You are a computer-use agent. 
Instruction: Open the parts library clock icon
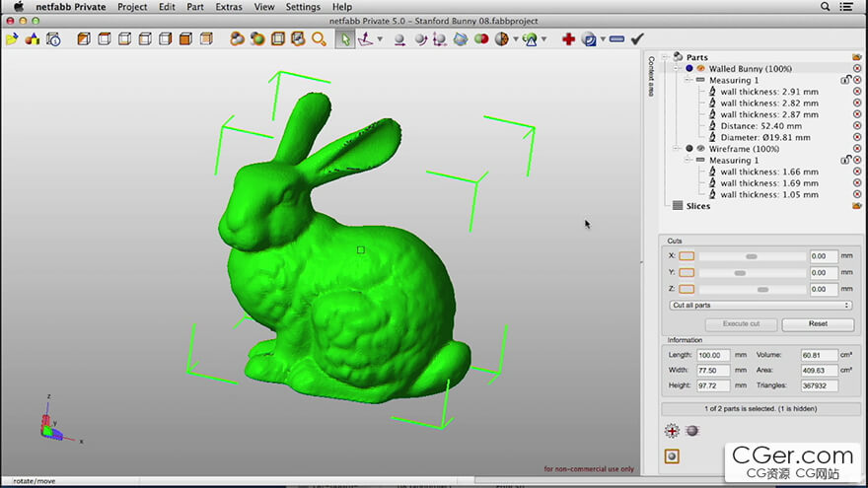coord(53,39)
